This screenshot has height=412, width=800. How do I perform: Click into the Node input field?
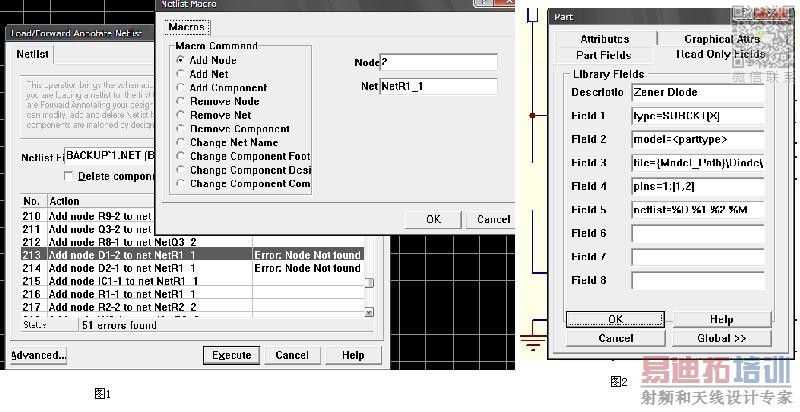click(438, 62)
